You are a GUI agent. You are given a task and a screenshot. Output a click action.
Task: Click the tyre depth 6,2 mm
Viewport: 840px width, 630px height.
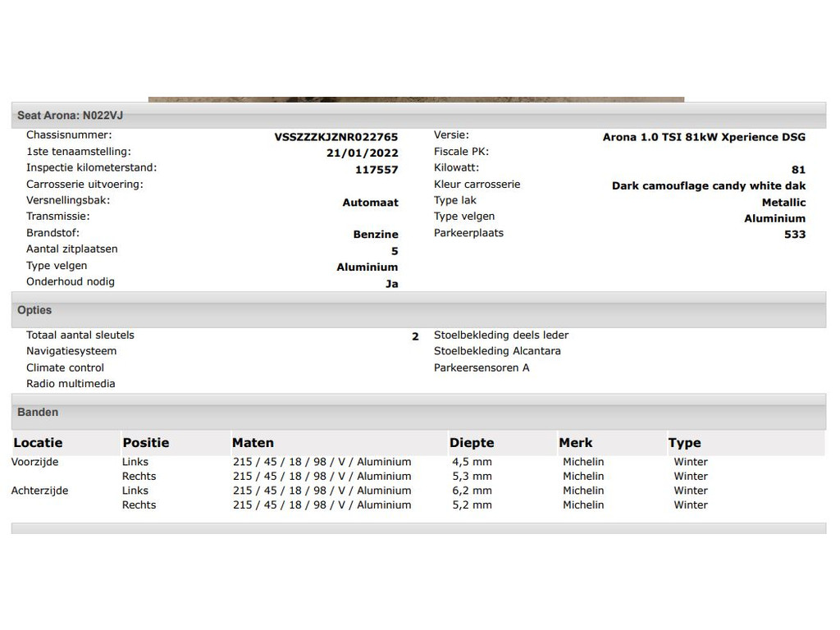point(472,491)
